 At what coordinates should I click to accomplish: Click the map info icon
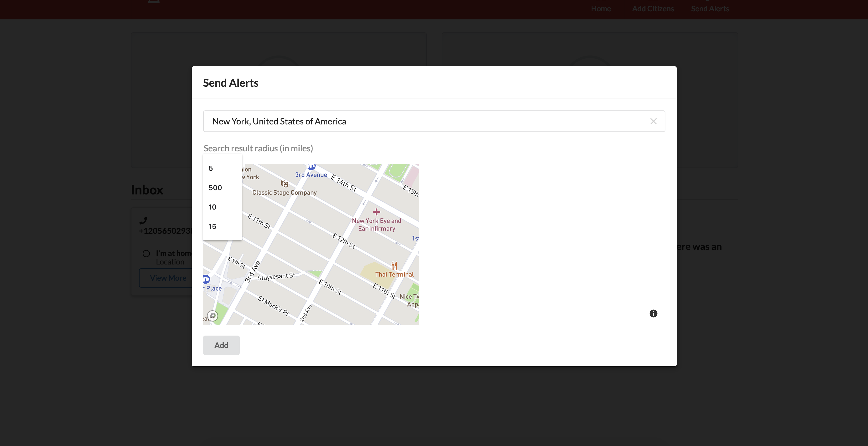click(x=653, y=313)
